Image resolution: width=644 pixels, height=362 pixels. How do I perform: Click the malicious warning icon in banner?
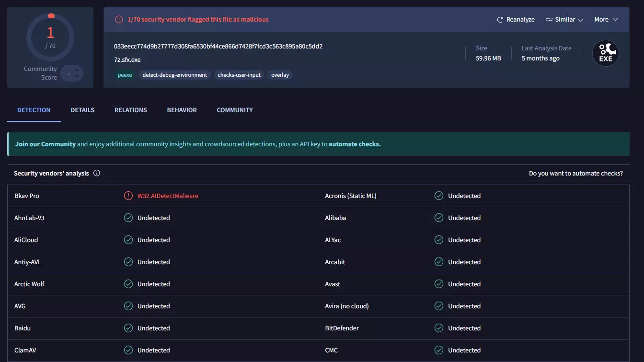[x=119, y=20]
